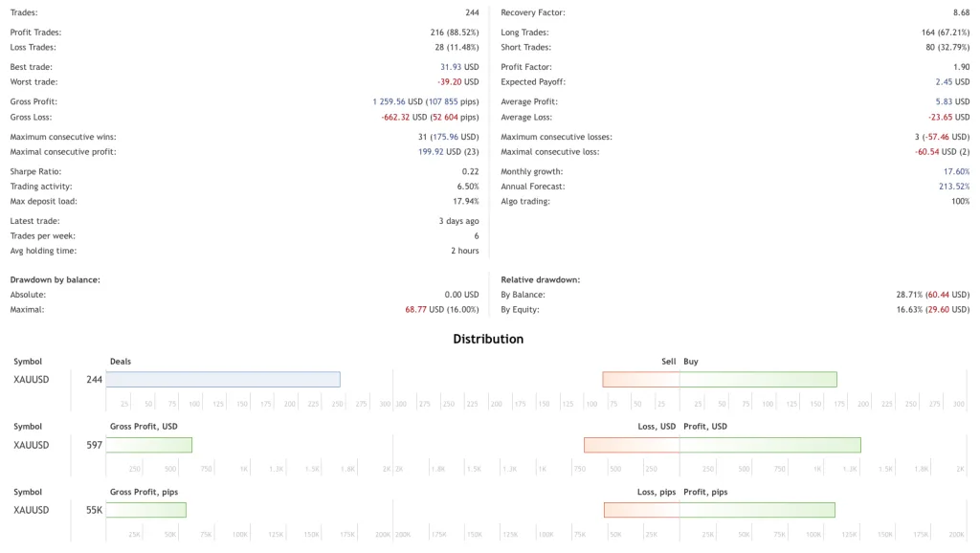Click the green Profit, USD bar

(769, 445)
